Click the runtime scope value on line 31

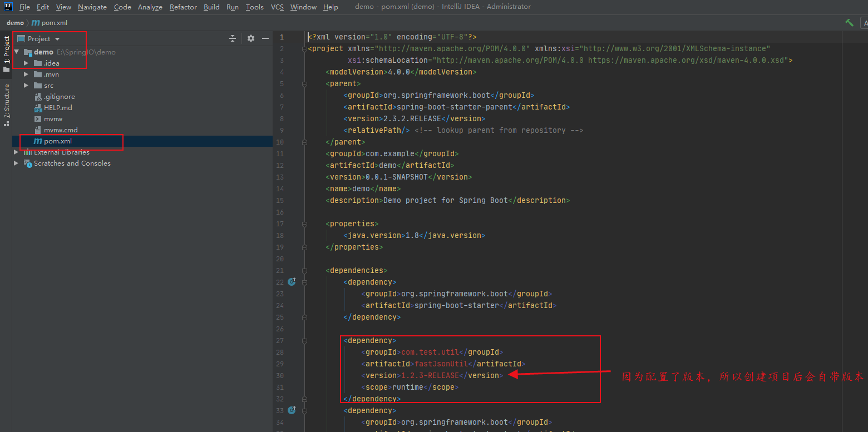(x=408, y=387)
